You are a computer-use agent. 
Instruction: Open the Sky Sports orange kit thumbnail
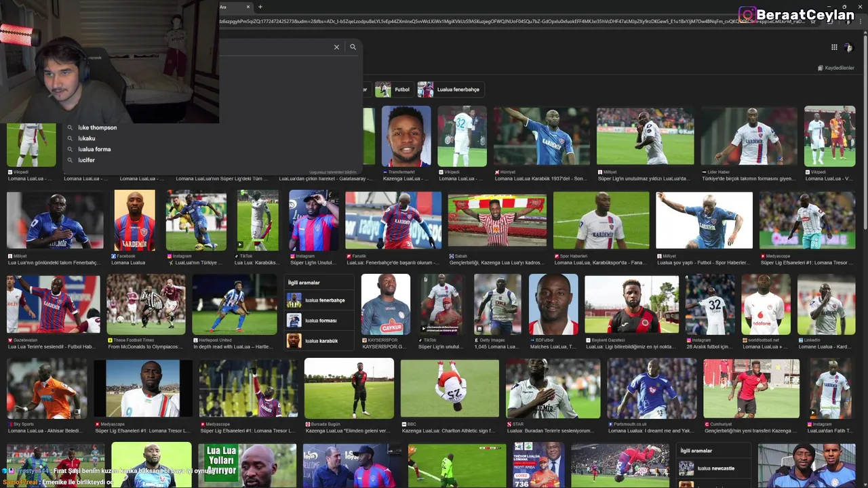click(x=47, y=388)
